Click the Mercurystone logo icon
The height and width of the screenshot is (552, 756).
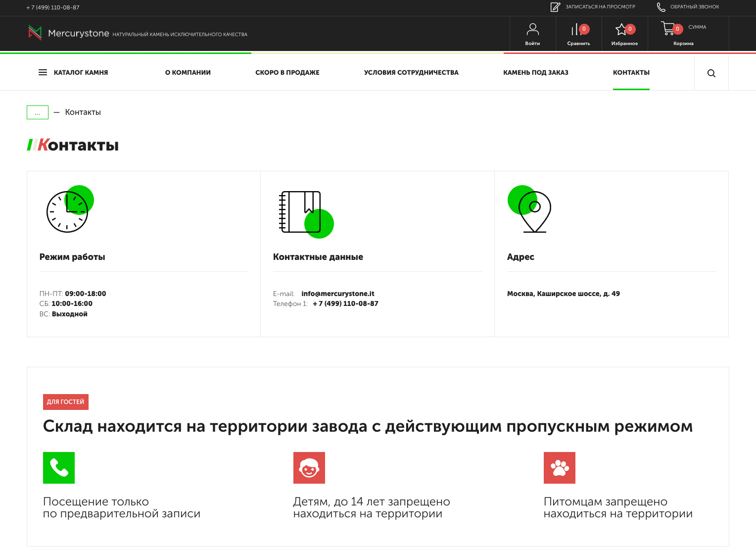pyautogui.click(x=35, y=33)
